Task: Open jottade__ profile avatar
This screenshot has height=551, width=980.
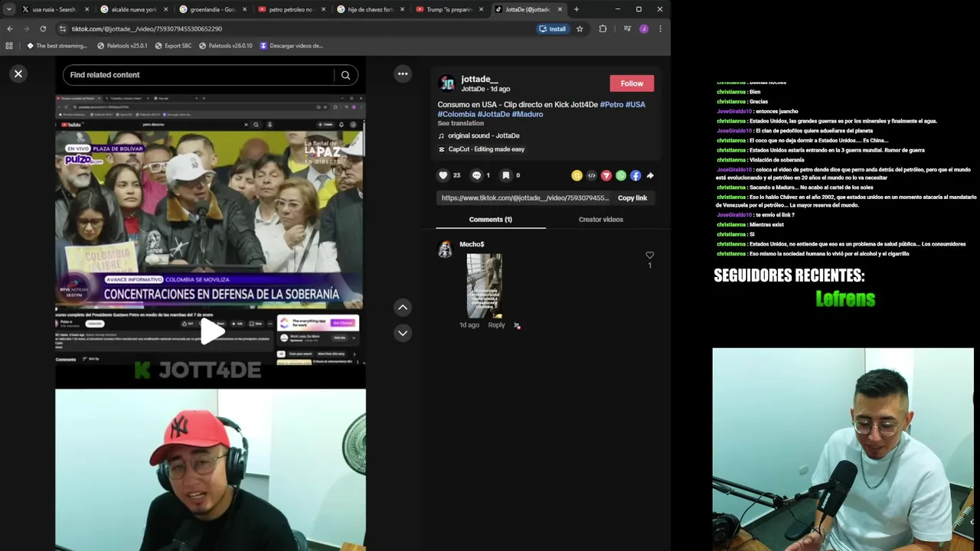Action: (x=447, y=83)
